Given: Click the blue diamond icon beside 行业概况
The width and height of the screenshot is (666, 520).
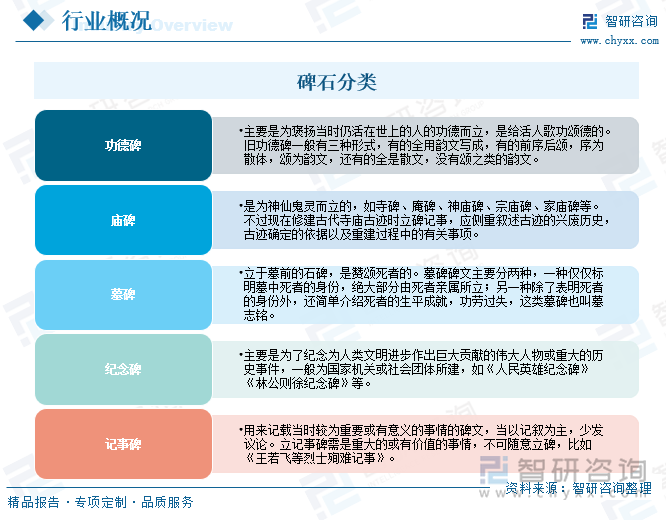Looking at the screenshot, I should click(x=34, y=20).
